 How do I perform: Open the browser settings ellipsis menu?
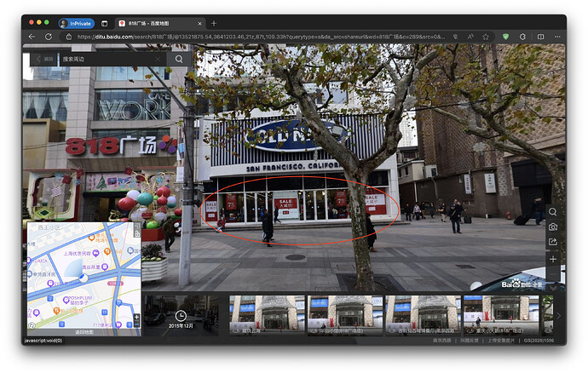557,37
